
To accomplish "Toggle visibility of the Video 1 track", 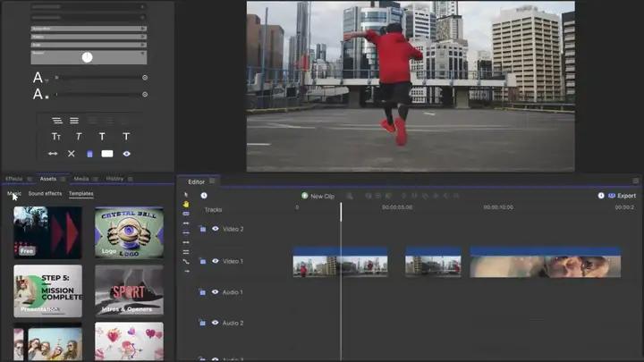I will tap(216, 261).
